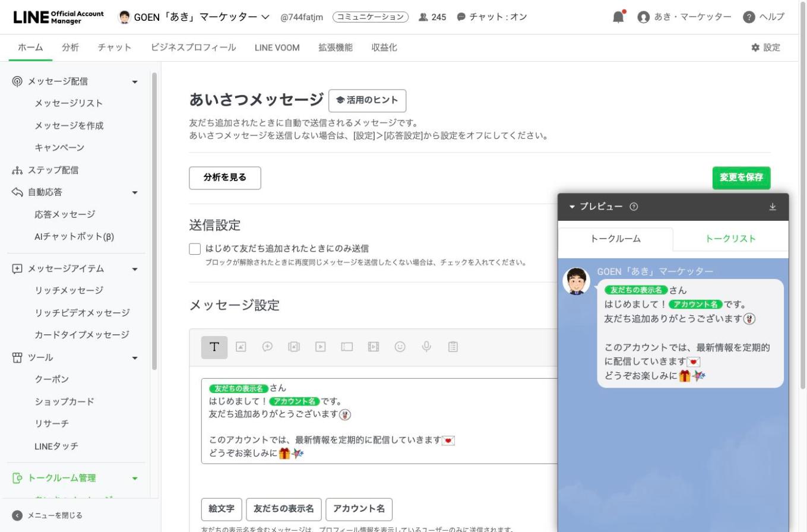Image resolution: width=807 pixels, height=532 pixels.
Task: Select the speech bubble plus icon
Action: (x=267, y=347)
